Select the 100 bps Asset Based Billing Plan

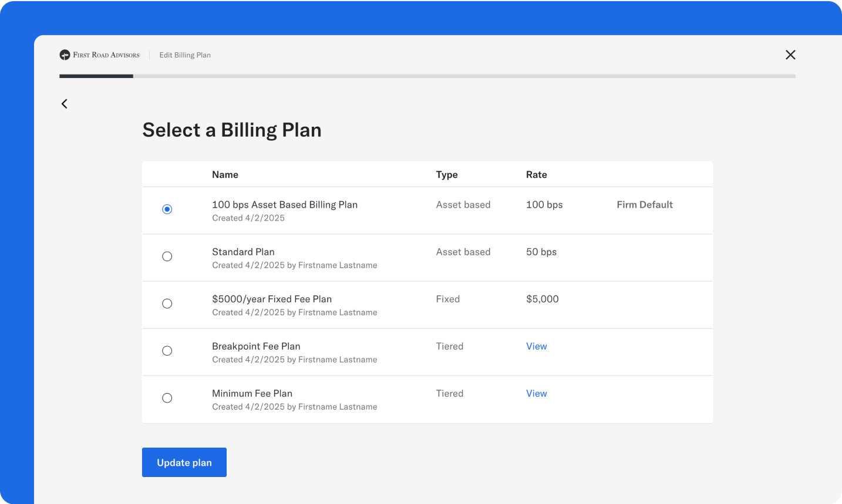click(x=167, y=208)
